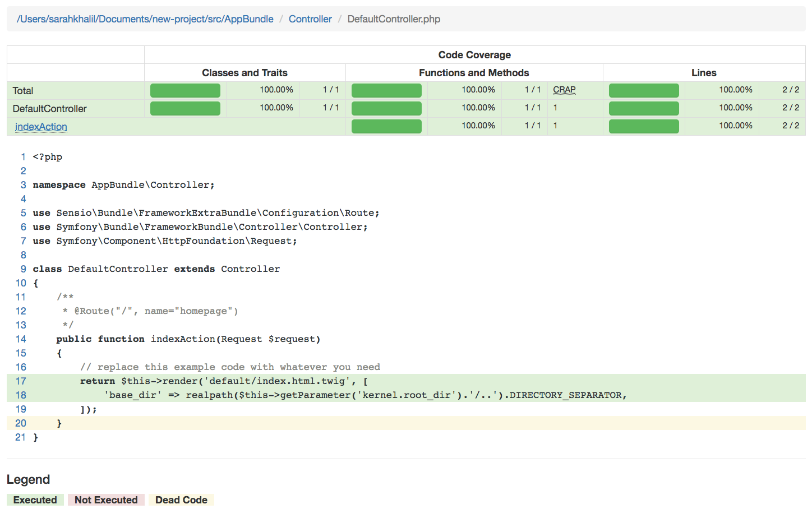Go to line number 9 anchor

(23, 269)
